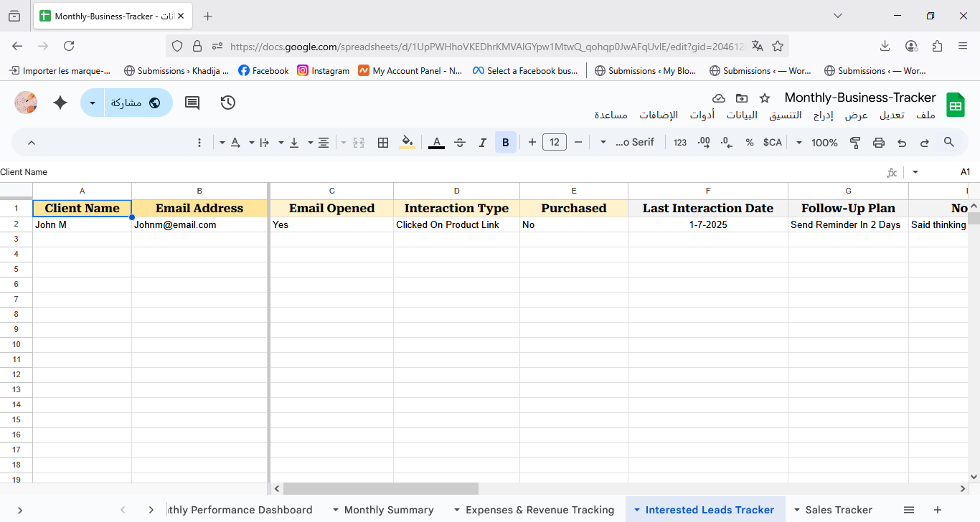Click the Gemini sparkle icon

(60, 103)
